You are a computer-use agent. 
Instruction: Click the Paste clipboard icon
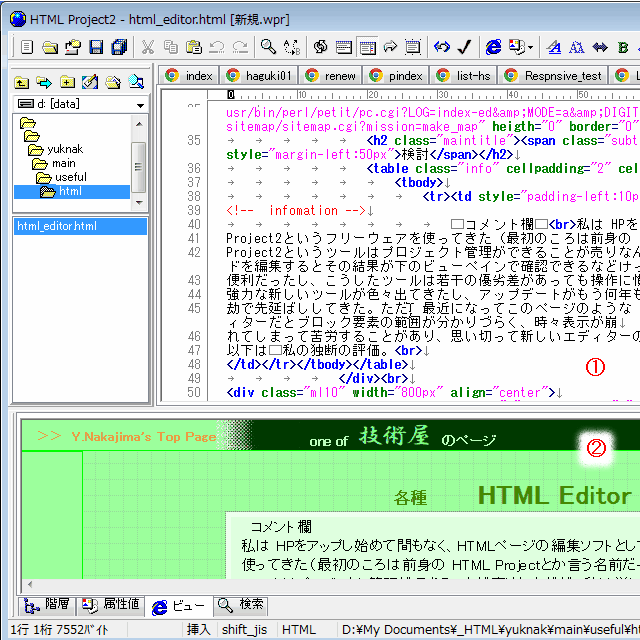tap(193, 47)
